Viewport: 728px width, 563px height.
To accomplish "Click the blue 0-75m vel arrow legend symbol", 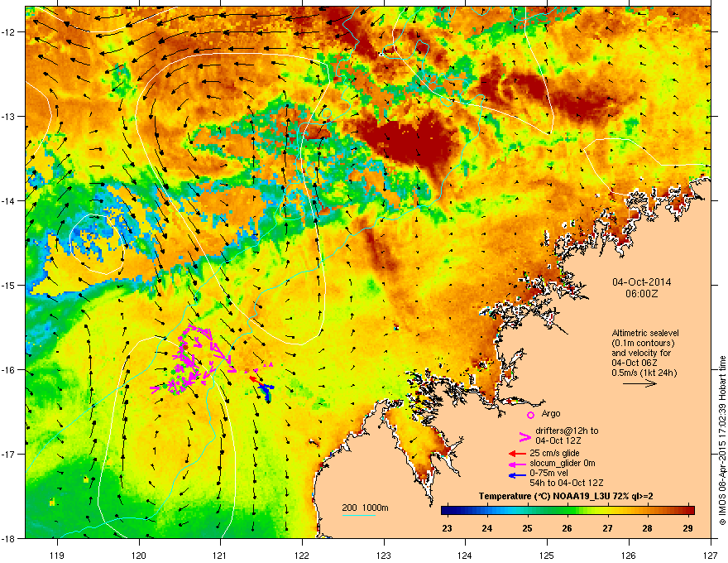I will (517, 475).
